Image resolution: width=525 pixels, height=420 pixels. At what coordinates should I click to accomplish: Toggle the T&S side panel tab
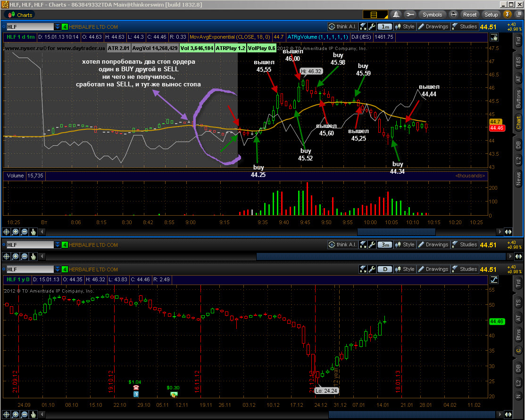coord(518,62)
